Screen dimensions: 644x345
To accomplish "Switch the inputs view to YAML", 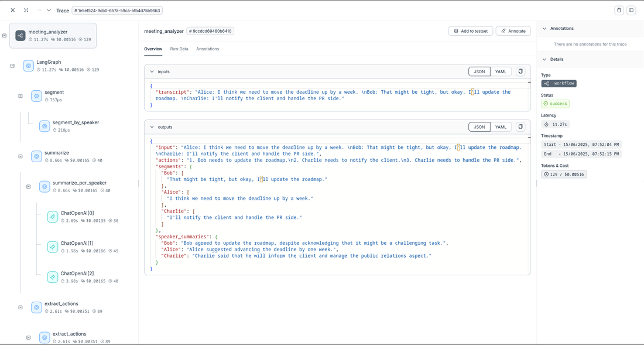I will [x=501, y=71].
